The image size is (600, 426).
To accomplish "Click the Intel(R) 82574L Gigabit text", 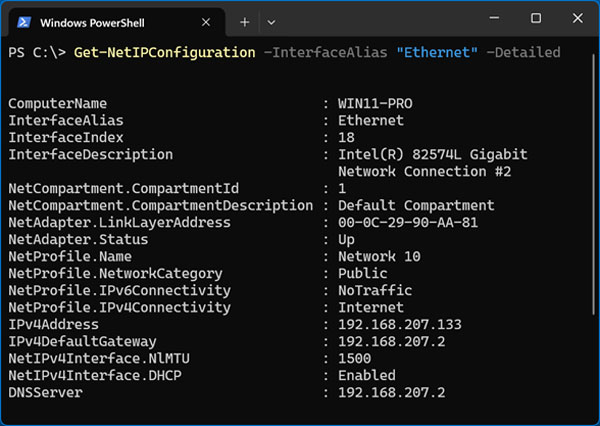I will point(433,155).
